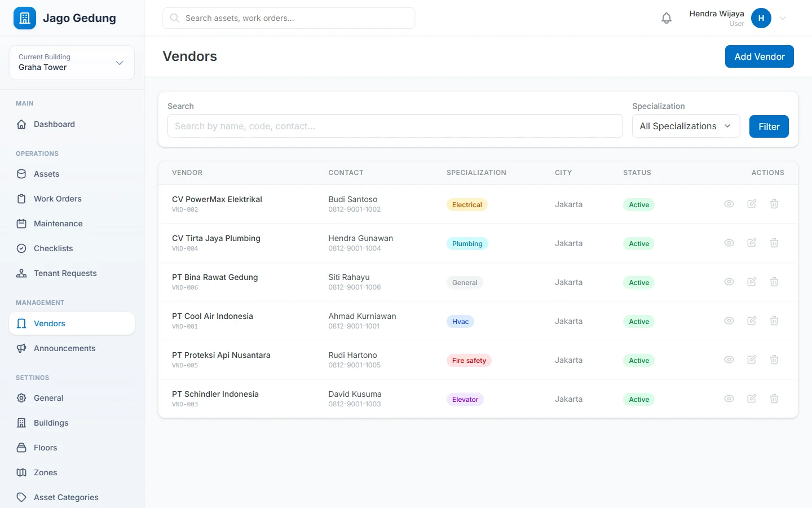The height and width of the screenshot is (508, 812).
Task: Click the Electrical specialization badge
Action: 467,205
